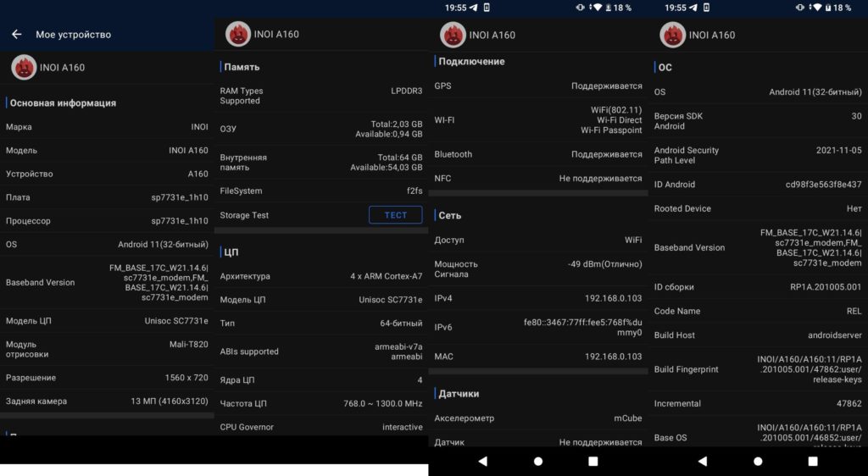The image size is (868, 476).
Task: Select NFC value Не поддерживается
Action: 600,178
